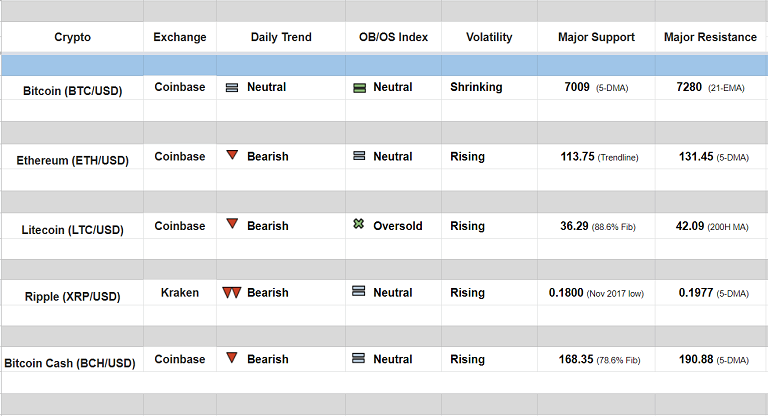Click Ripple's double red triangle icon
This screenshot has height=416, width=768.
click(x=232, y=293)
